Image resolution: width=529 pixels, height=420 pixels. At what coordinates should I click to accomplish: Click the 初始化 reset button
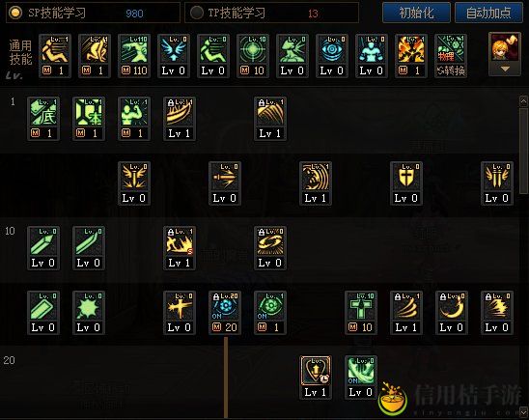click(x=416, y=13)
